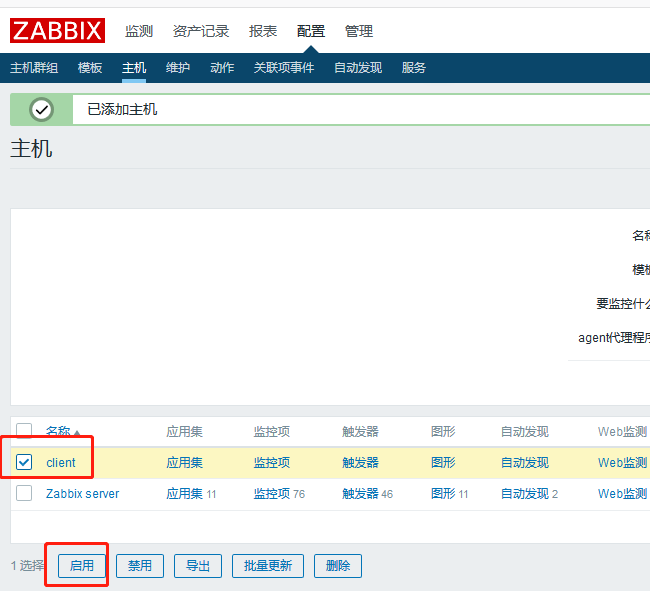650x591 pixels.
Task: Open the 管理 top menu
Action: tap(359, 31)
